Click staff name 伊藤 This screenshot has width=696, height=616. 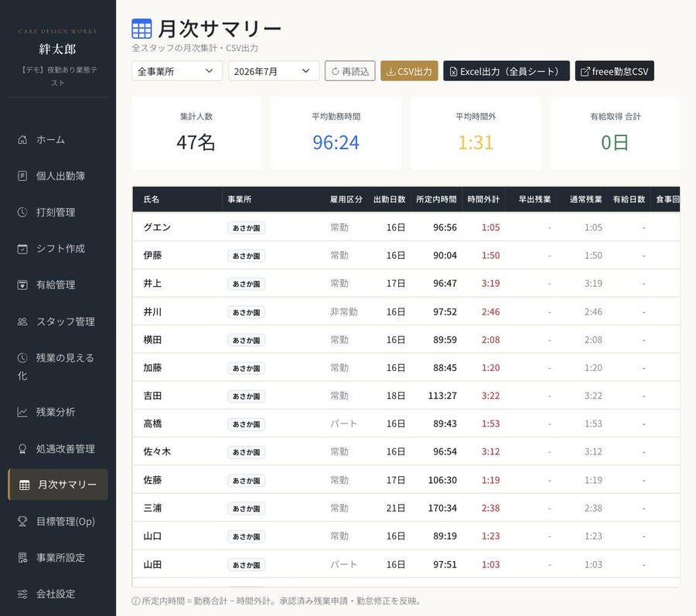tap(152, 256)
